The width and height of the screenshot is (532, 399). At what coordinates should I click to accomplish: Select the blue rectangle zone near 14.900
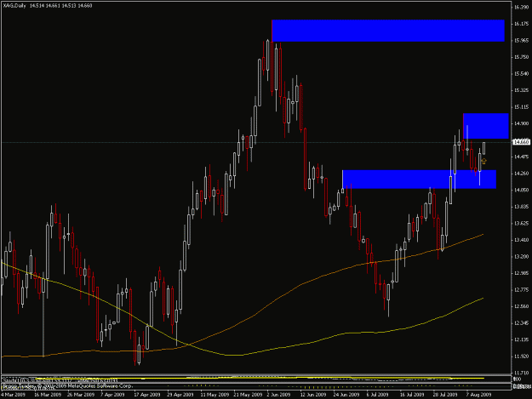click(x=486, y=126)
